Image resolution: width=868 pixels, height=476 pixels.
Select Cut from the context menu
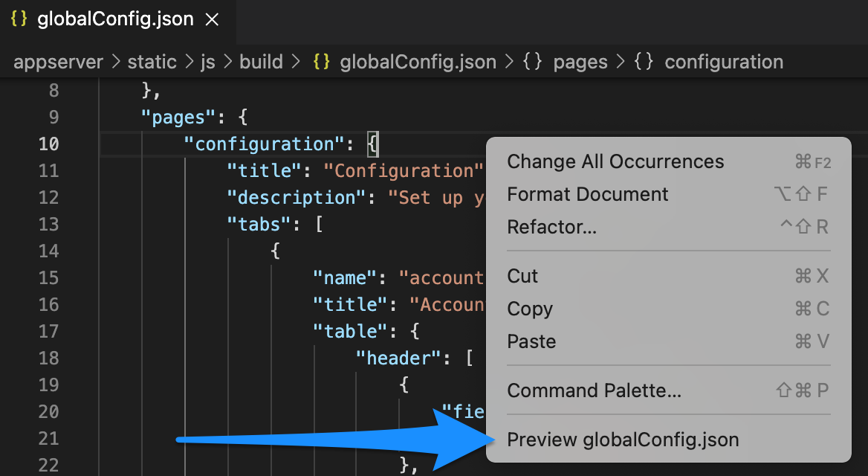coord(669,276)
